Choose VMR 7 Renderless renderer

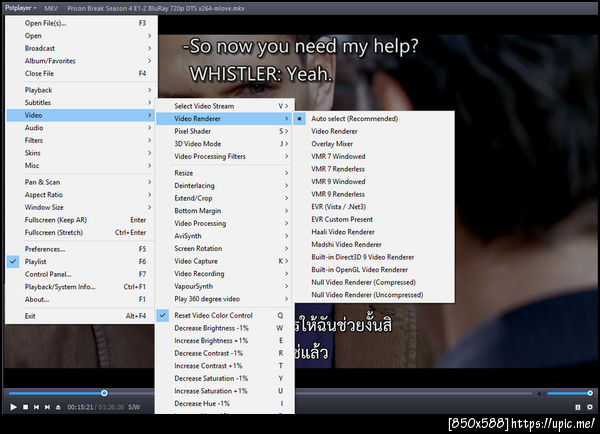pos(373,169)
